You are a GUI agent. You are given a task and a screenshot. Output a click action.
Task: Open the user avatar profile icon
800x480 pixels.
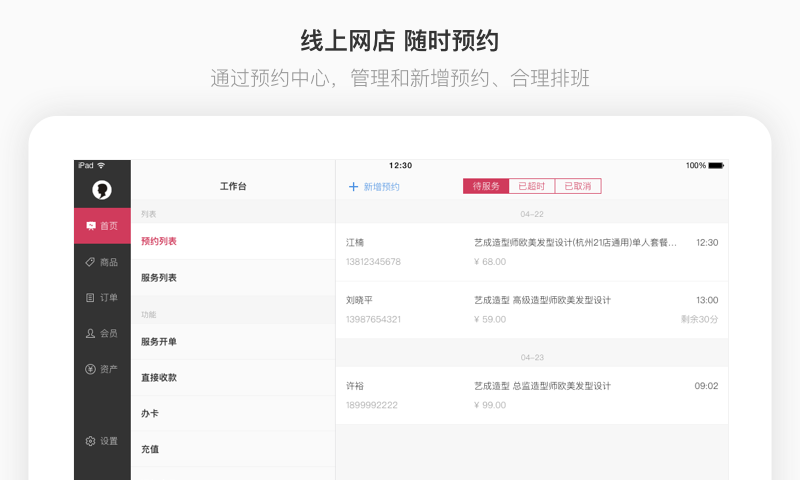click(102, 190)
